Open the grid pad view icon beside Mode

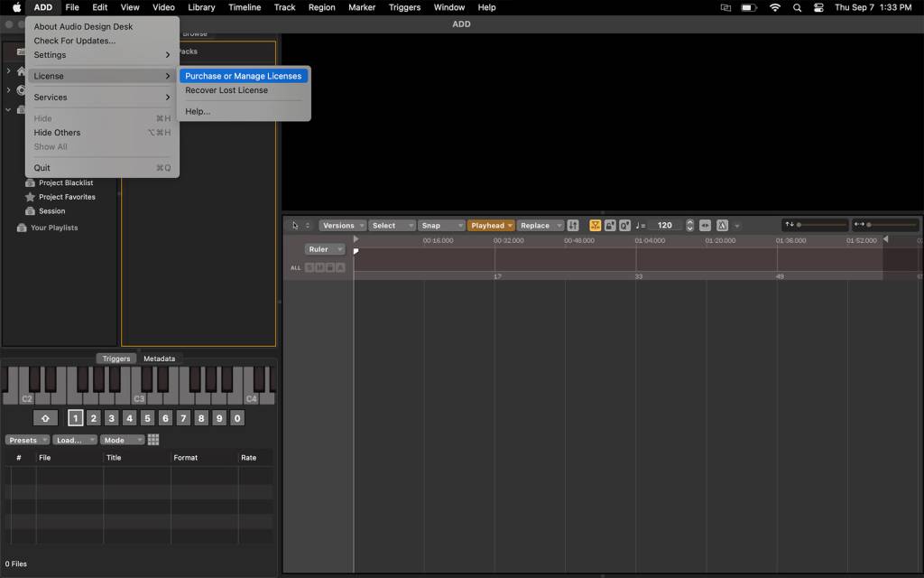click(153, 440)
